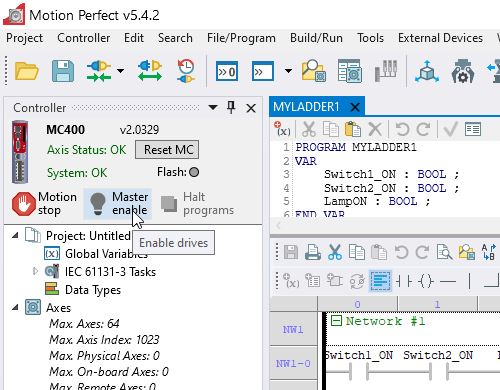
Task: Insert a coil with the ladder coil icon
Action: [x=426, y=281]
